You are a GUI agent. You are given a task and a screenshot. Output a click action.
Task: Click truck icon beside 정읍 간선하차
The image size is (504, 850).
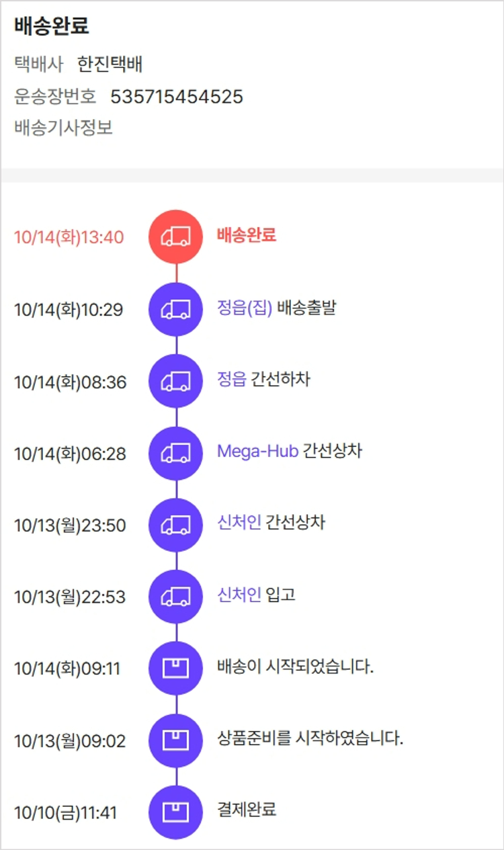[175, 381]
